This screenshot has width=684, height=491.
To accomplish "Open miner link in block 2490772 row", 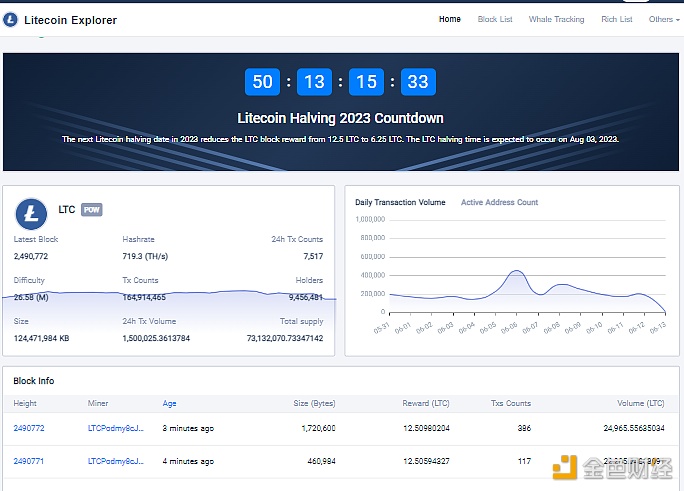I will pyautogui.click(x=116, y=428).
